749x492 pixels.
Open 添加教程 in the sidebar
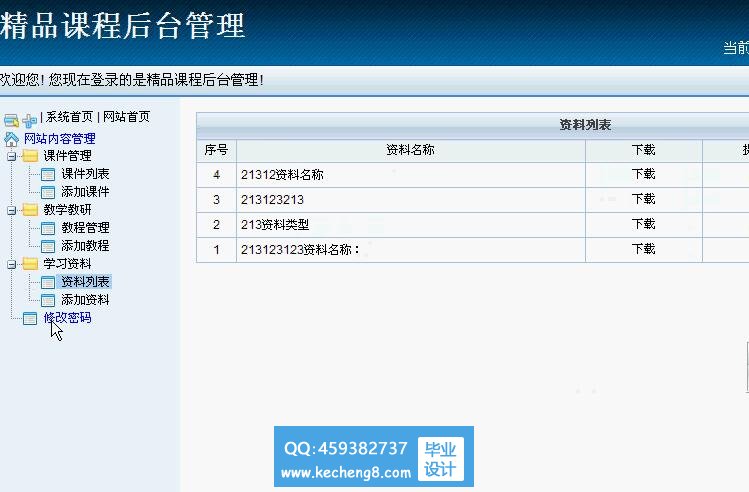(85, 246)
